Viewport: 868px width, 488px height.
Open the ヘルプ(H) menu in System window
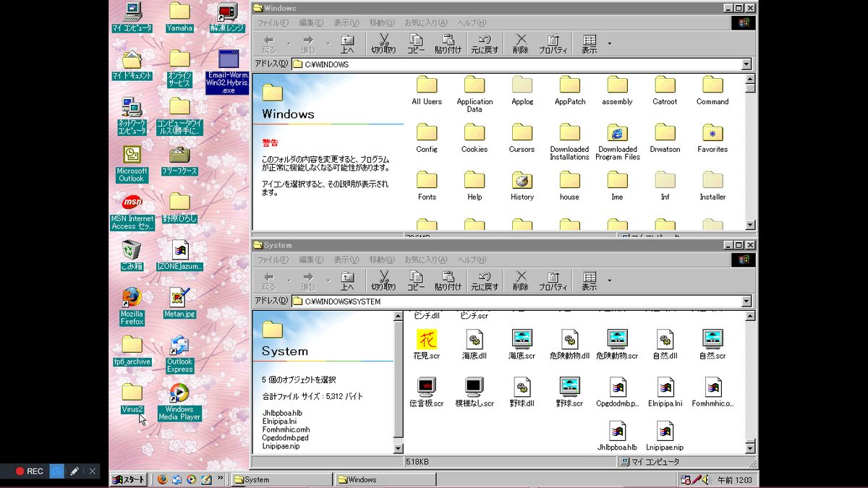tap(472, 260)
